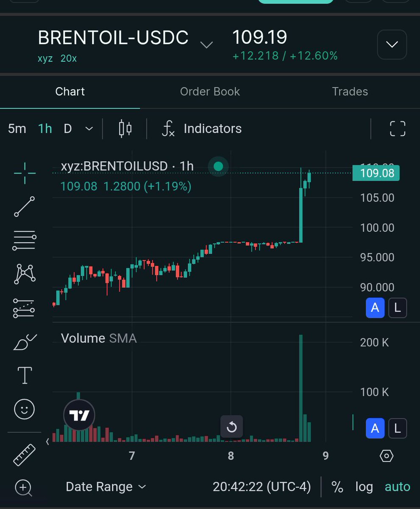Click the green market status dot

point(218,166)
